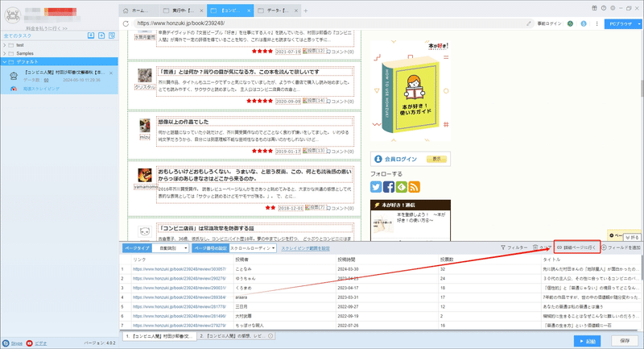
Task: Click the search tasks icon in sidebar
Action: (x=112, y=35)
